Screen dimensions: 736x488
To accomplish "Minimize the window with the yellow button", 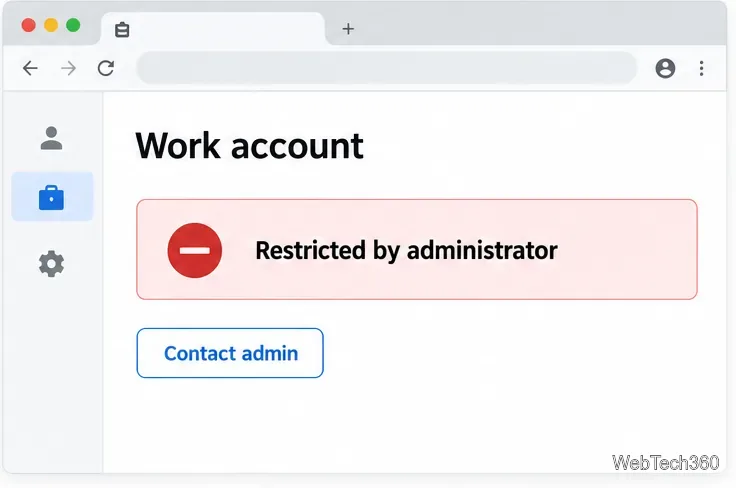I will tap(51, 25).
